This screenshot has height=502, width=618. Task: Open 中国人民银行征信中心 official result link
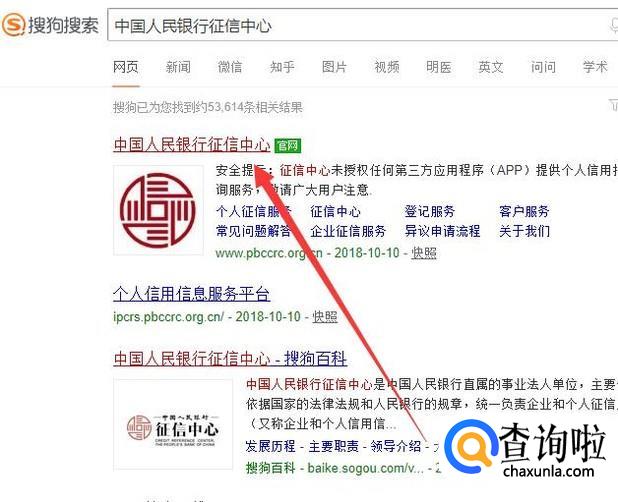point(192,145)
